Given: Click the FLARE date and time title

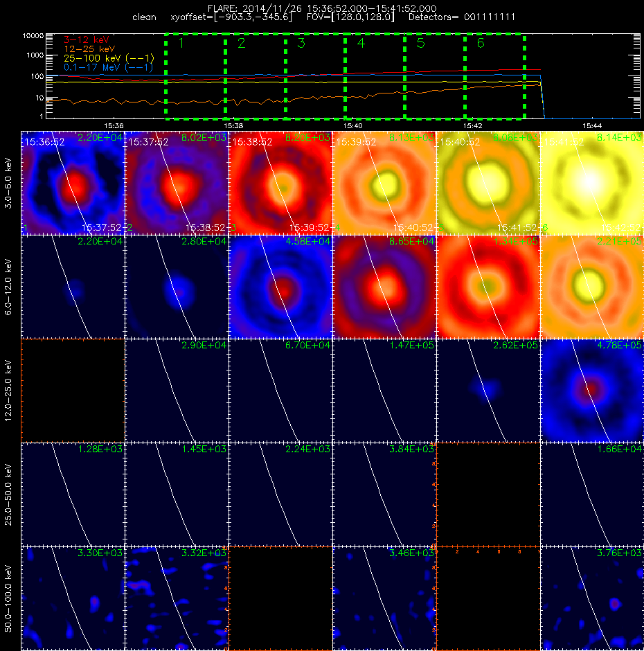Looking at the screenshot, I should pos(322,8).
